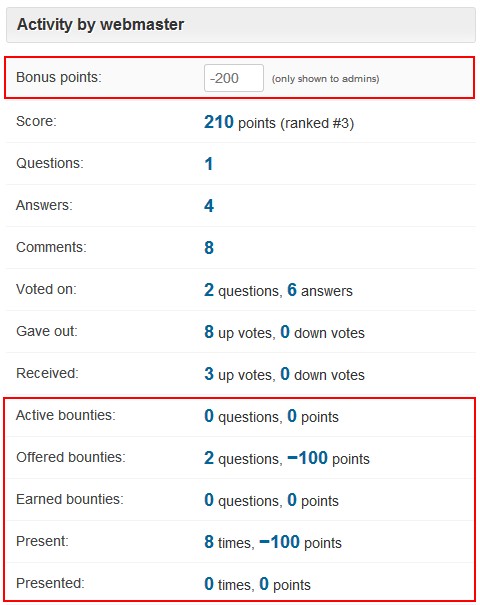Screen dimensions: 480x605
Task: Click Offered bounties 2 questions value
Action: pos(209,458)
